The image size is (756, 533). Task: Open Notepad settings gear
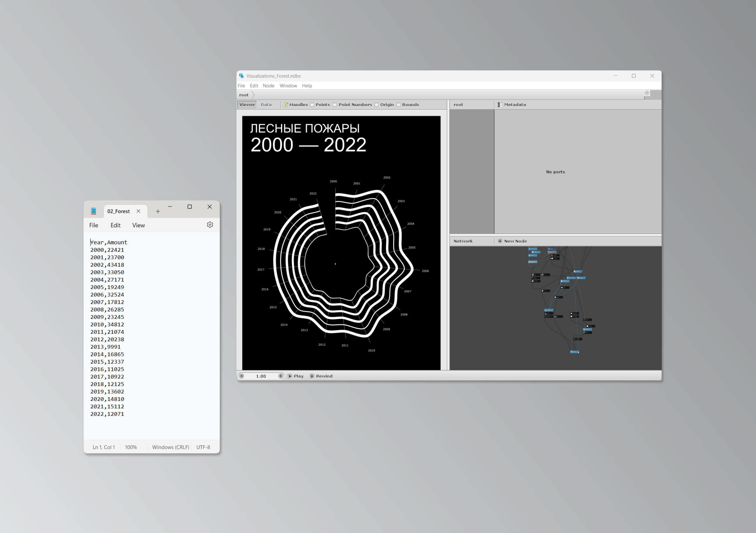pos(210,225)
